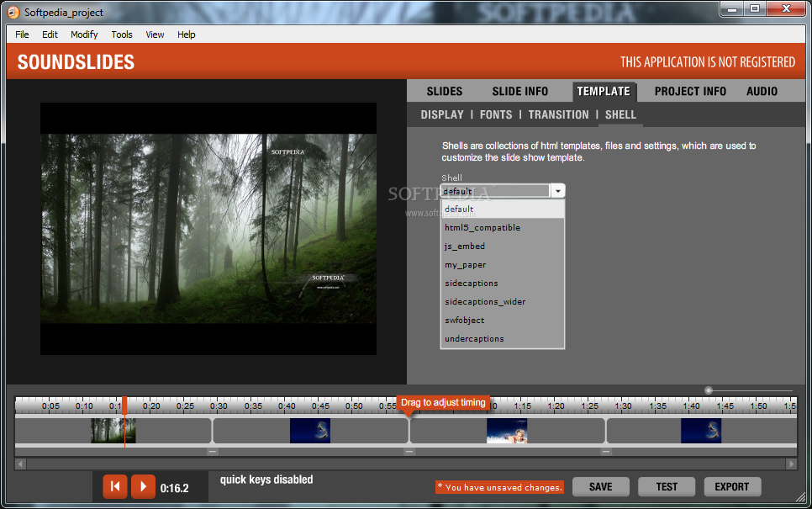Select swfobject shell option
The image size is (812, 509).
[x=502, y=321]
